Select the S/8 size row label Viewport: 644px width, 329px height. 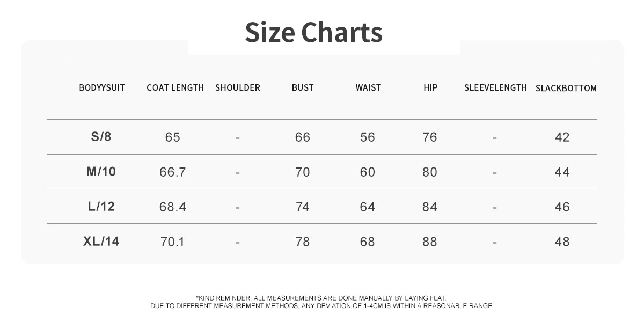click(101, 137)
